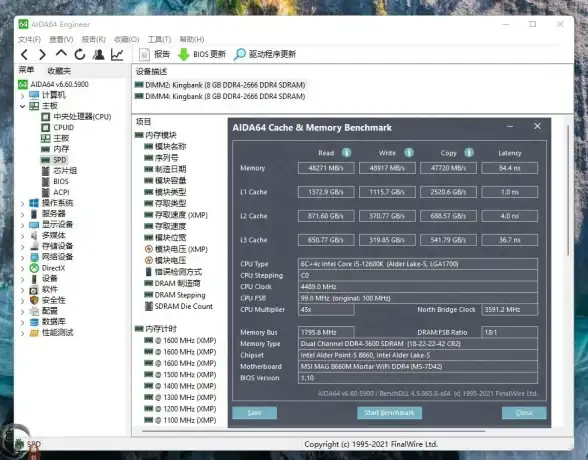Click info icon next to Write column
Screen dimensions: 588x460
tap(409, 153)
